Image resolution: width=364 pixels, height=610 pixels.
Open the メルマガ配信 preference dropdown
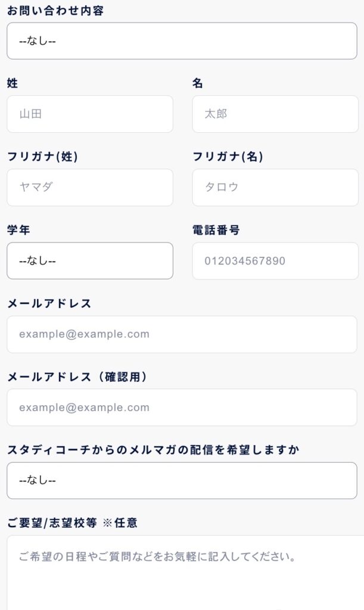182,481
